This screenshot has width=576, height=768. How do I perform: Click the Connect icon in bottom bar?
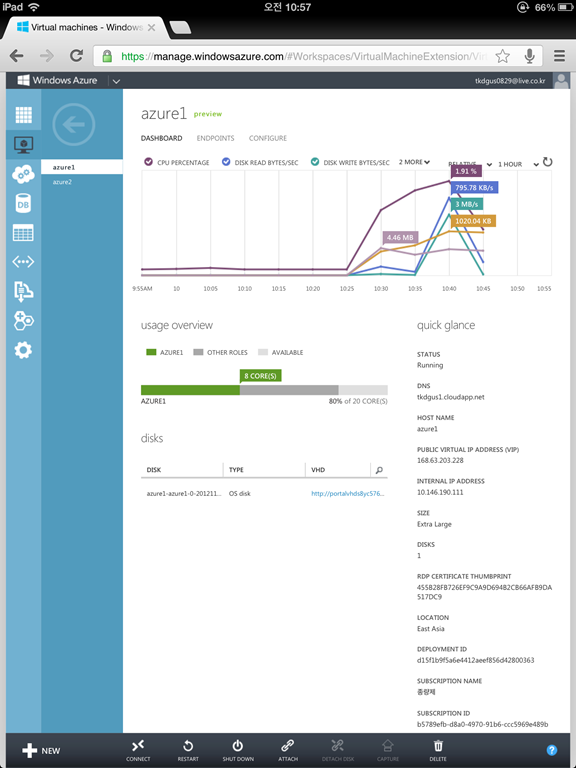point(138,750)
